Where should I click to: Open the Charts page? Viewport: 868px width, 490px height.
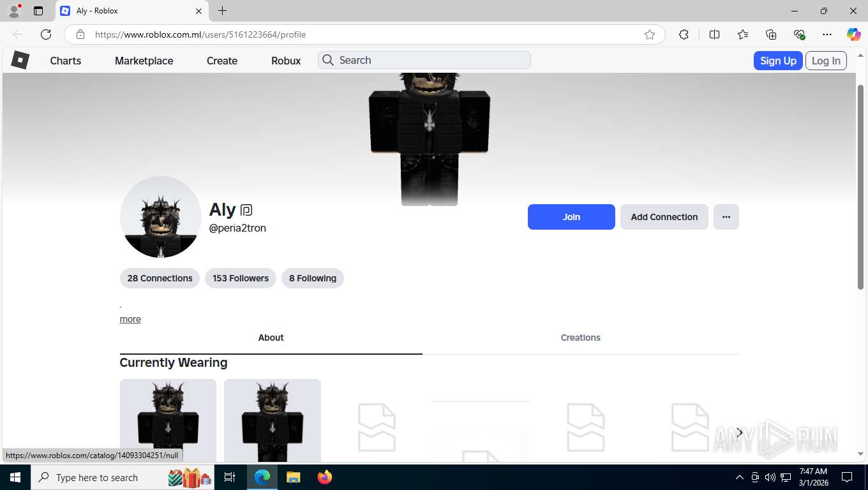tap(66, 61)
